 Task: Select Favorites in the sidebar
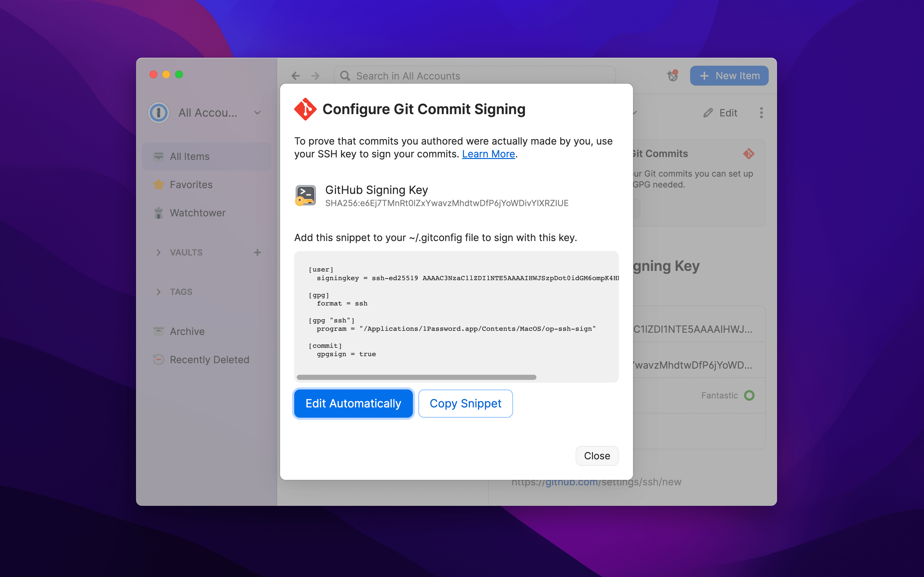pyautogui.click(x=191, y=184)
